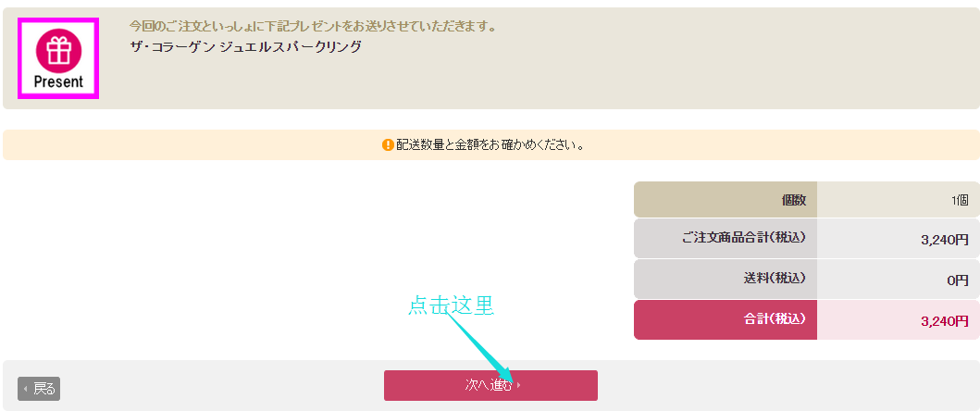Click the pink gift box icon

click(58, 48)
